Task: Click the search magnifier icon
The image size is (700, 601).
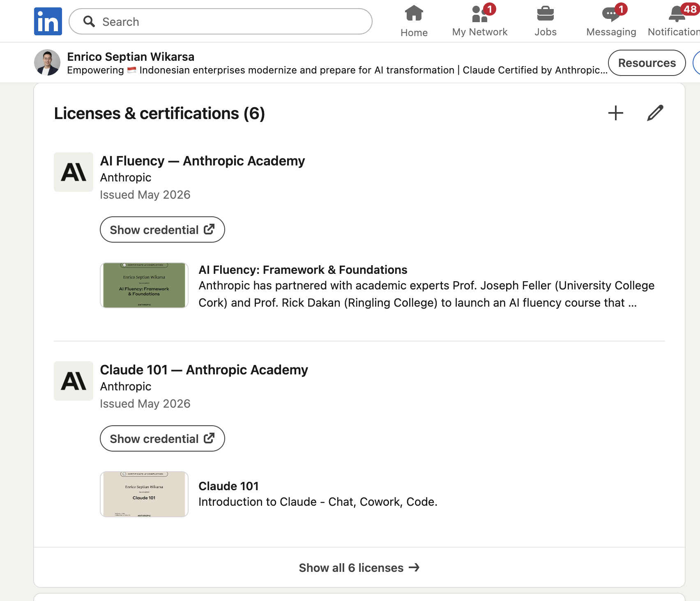Action: coord(89,21)
